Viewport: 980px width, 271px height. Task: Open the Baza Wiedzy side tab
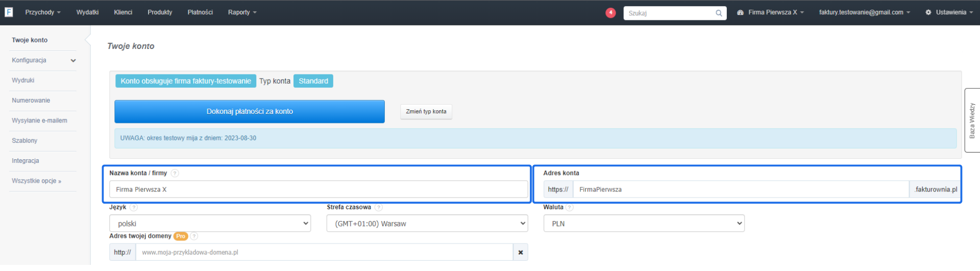tap(972, 120)
